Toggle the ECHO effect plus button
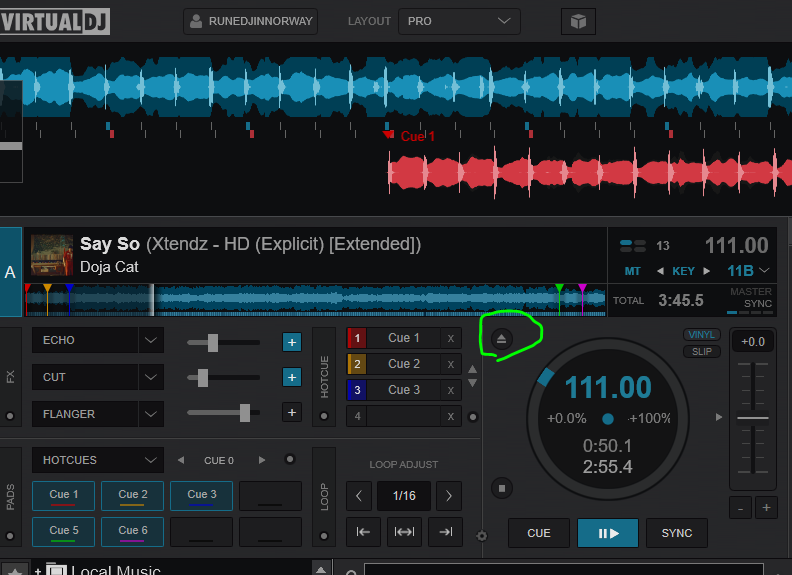Viewport: 792px width, 575px height. pyautogui.click(x=291, y=342)
